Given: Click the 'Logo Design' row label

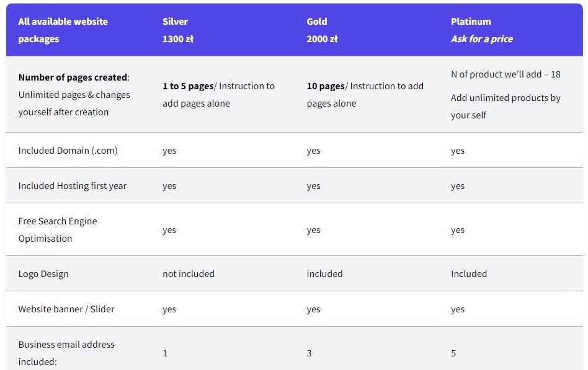Looking at the screenshot, I should pos(43,274).
